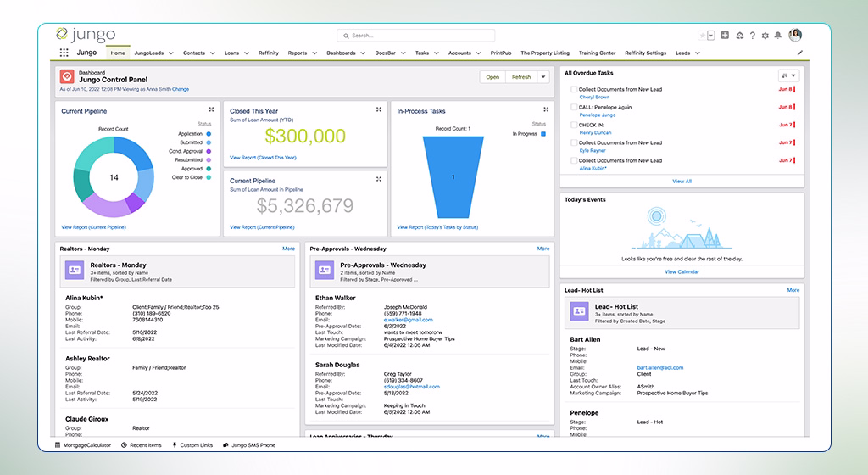Click the Change viewing user link
This screenshot has width=868, height=475.
(x=181, y=89)
